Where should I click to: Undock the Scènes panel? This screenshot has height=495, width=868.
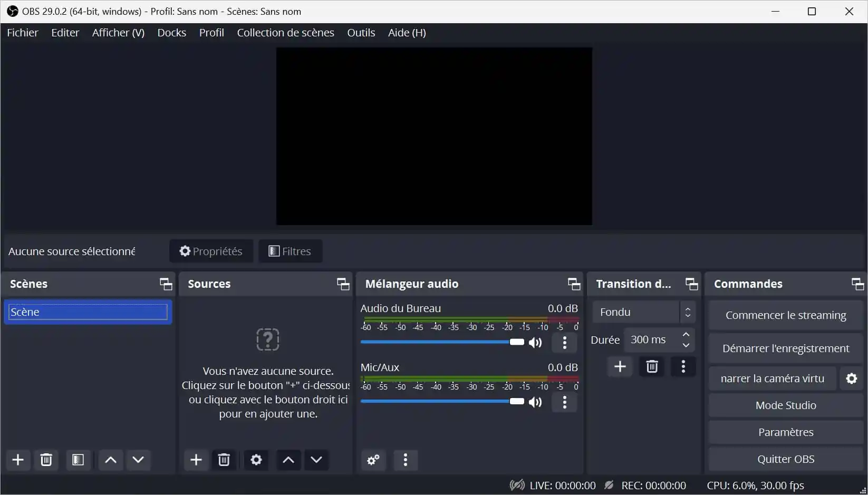point(166,284)
